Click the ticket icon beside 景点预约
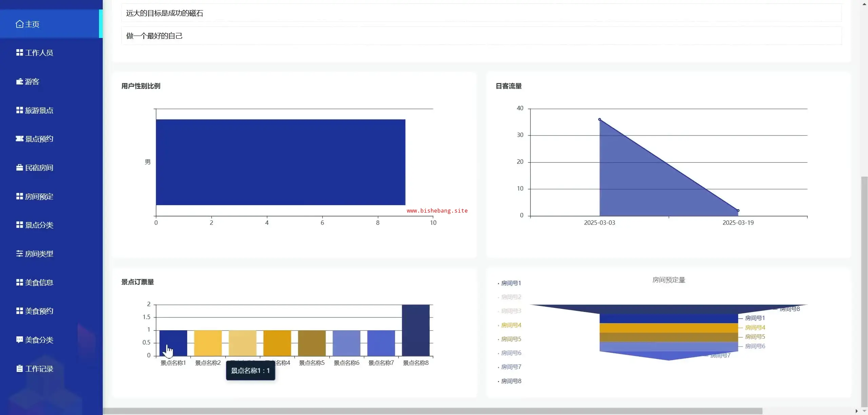Screen dimensions: 868x415 [x=19, y=139]
